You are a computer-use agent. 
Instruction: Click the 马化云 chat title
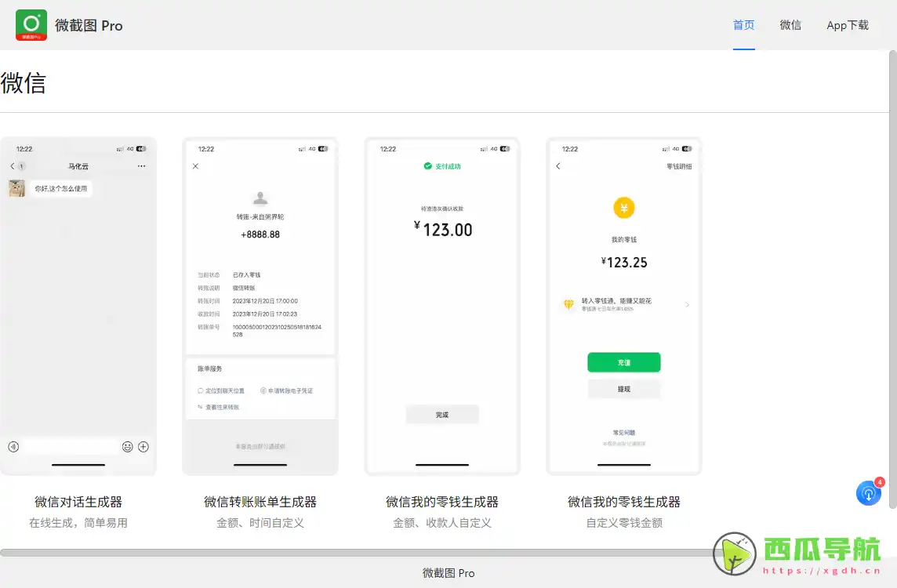pyautogui.click(x=78, y=166)
